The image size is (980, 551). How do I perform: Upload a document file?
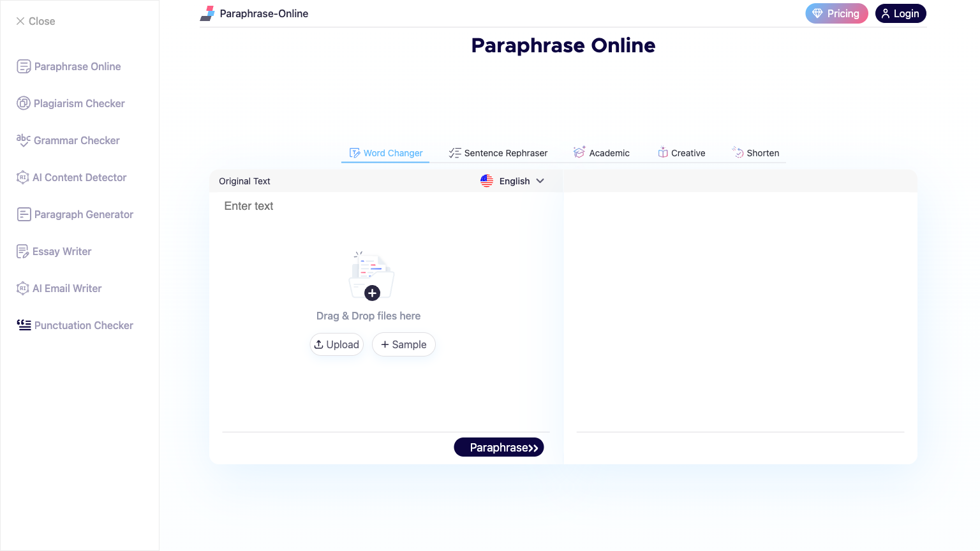pyautogui.click(x=336, y=344)
